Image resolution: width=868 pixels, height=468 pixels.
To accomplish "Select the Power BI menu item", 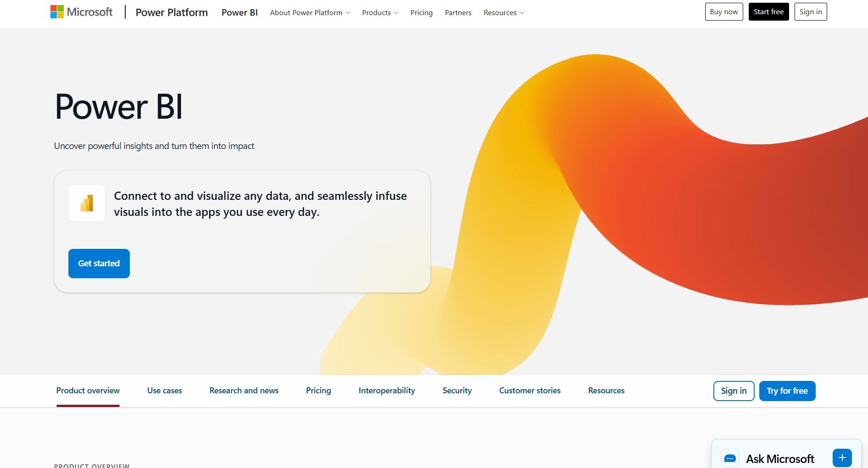I will click(x=239, y=12).
